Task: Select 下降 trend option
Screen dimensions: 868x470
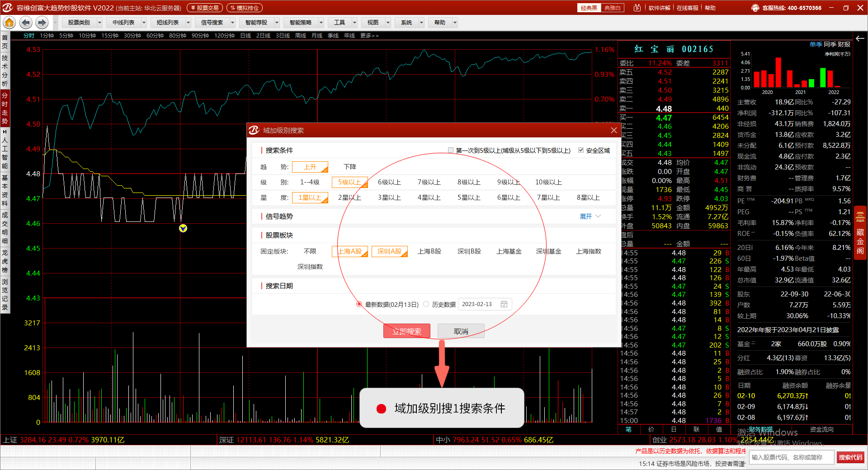Action: [x=350, y=167]
